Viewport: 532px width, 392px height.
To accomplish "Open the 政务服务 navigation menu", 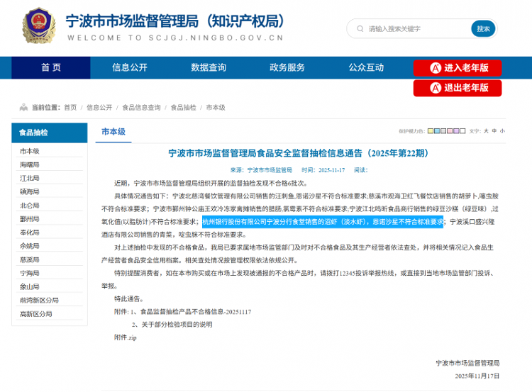I will click(287, 67).
